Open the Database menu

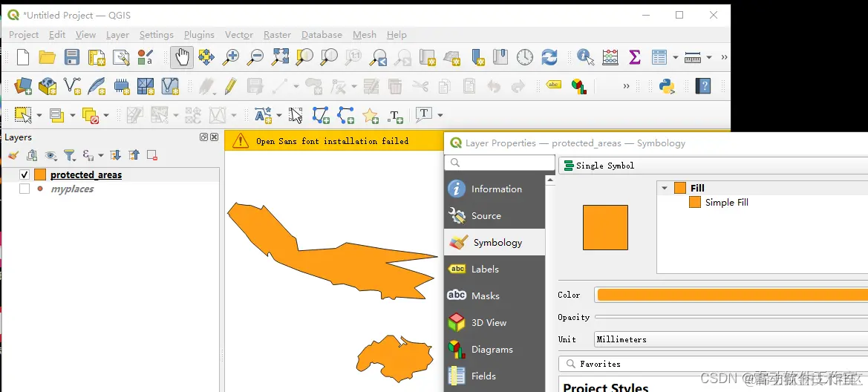click(x=322, y=34)
